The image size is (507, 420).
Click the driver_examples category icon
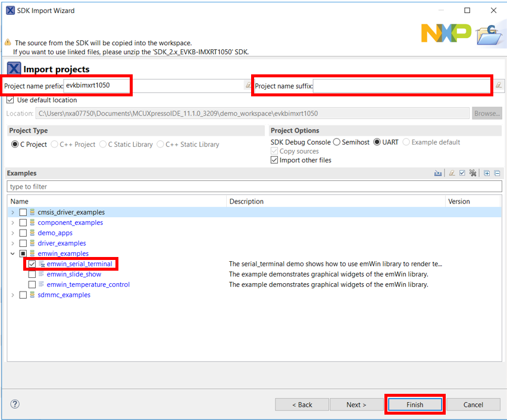(x=32, y=243)
